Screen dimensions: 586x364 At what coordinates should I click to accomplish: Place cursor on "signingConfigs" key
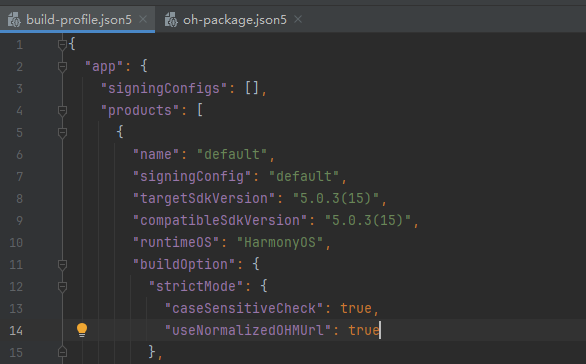click(164, 89)
